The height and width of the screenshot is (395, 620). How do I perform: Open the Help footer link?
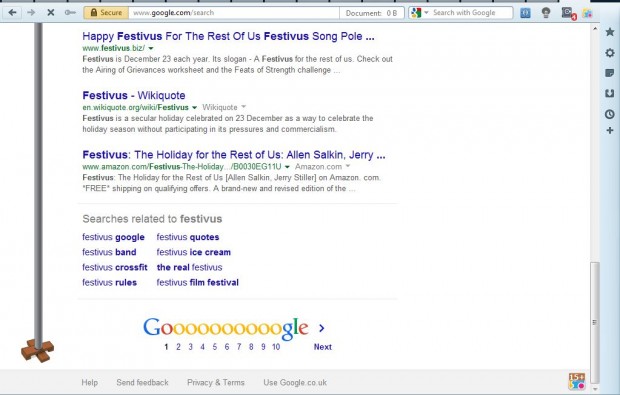click(x=89, y=382)
